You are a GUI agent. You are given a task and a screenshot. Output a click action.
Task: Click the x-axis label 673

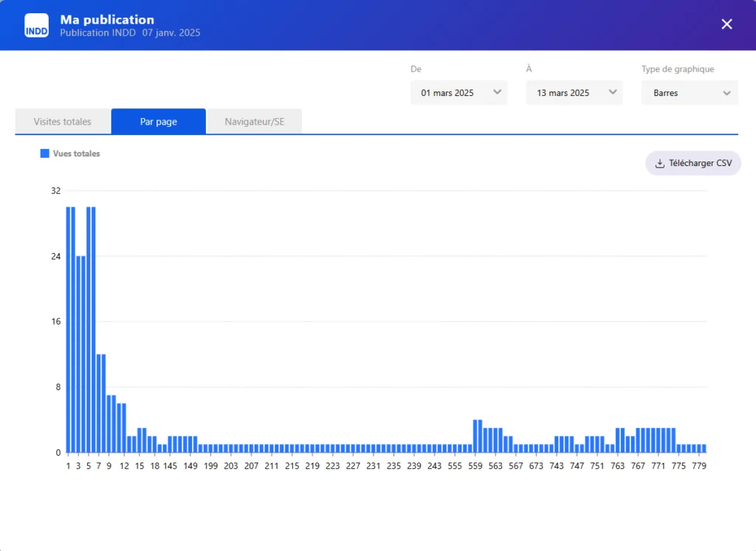click(x=536, y=465)
